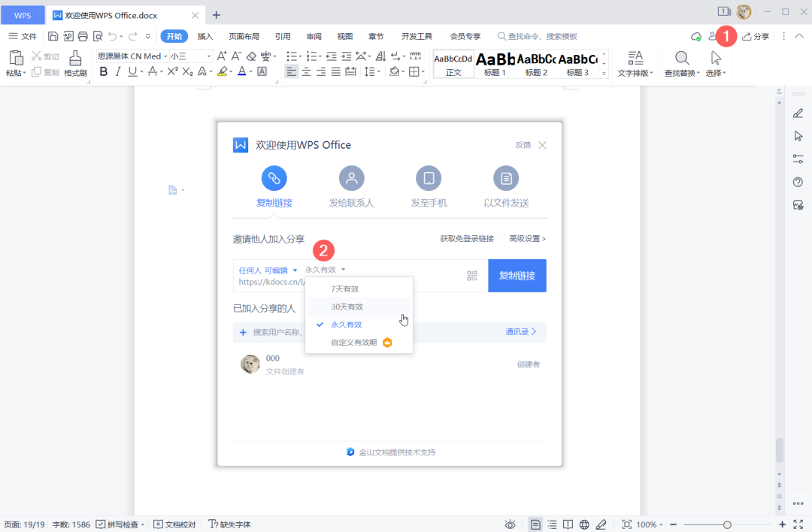
Task: Open the 100% zoom level dropdown
Action: pos(650,524)
